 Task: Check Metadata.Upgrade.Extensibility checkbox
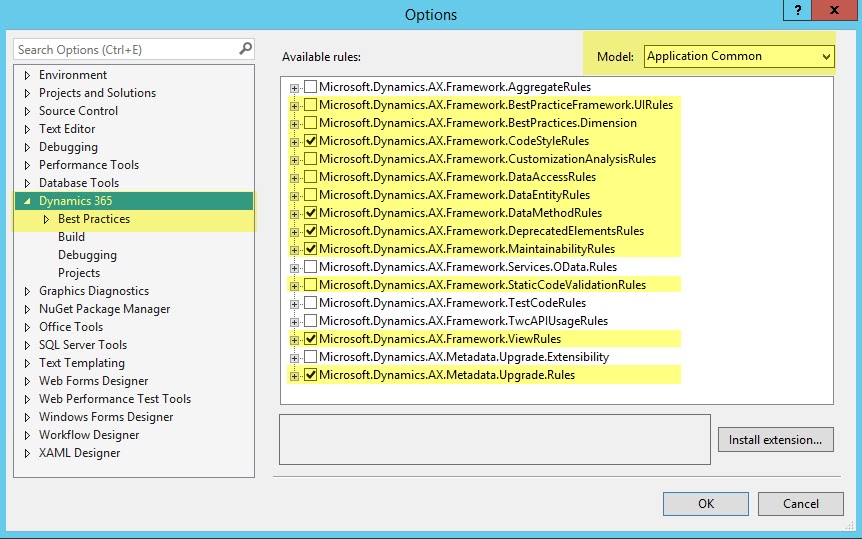pyautogui.click(x=311, y=357)
